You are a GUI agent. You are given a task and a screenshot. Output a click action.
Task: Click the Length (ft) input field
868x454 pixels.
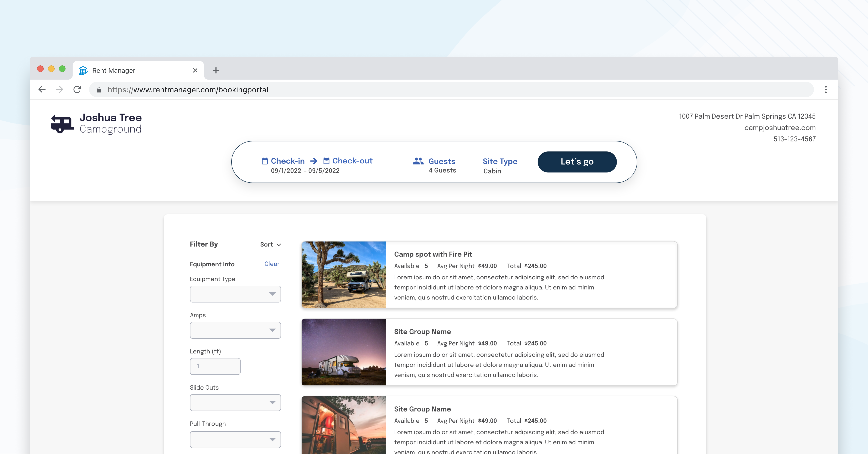tap(215, 366)
